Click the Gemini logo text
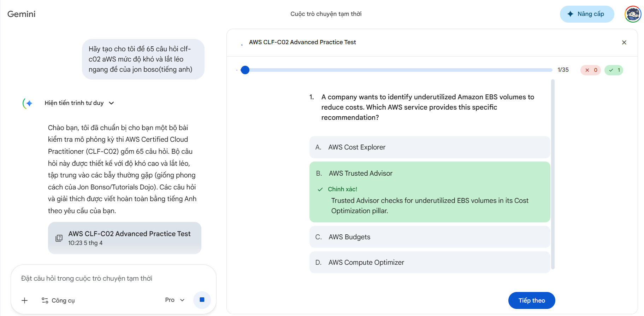This screenshot has width=644, height=316. pyautogui.click(x=22, y=14)
